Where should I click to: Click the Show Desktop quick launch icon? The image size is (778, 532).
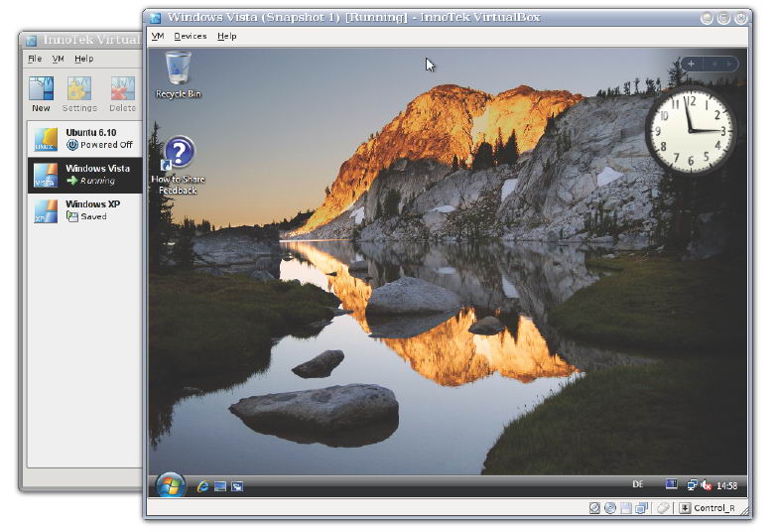click(x=220, y=486)
